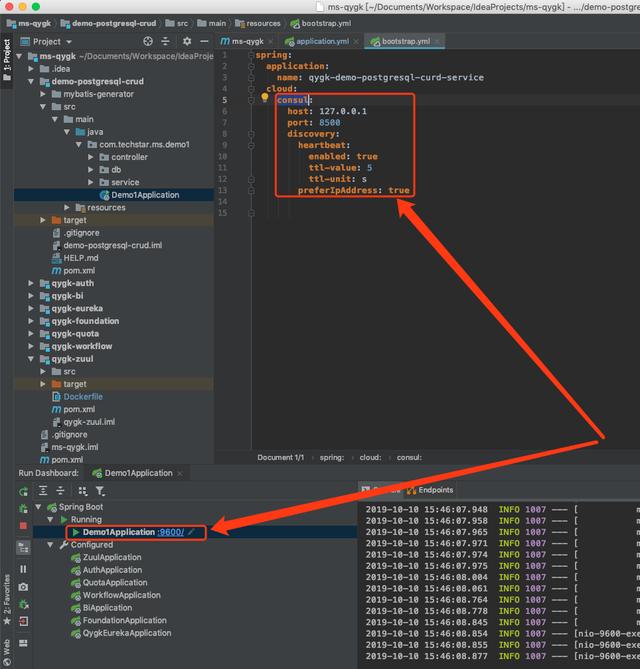Rerun the application in Run Dashboard
The image size is (640, 669).
23,492
